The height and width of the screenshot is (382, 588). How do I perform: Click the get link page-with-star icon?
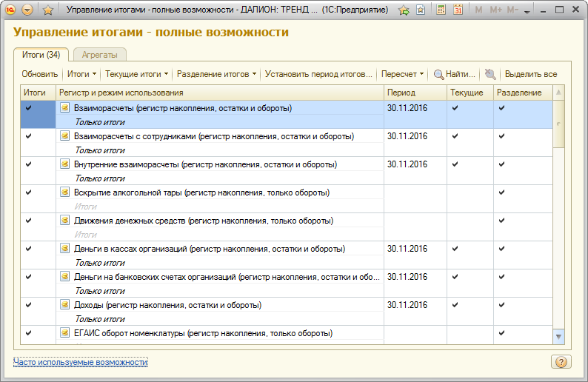[x=421, y=10]
